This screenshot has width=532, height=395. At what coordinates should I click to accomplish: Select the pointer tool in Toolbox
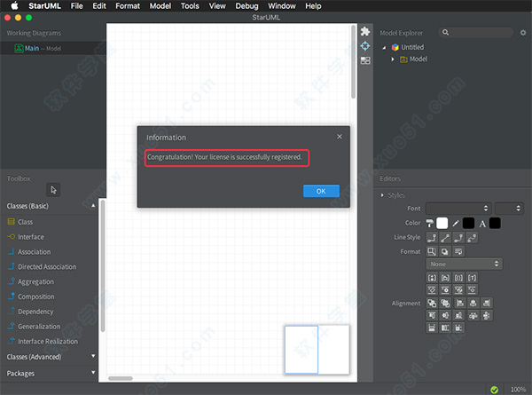[x=53, y=189]
